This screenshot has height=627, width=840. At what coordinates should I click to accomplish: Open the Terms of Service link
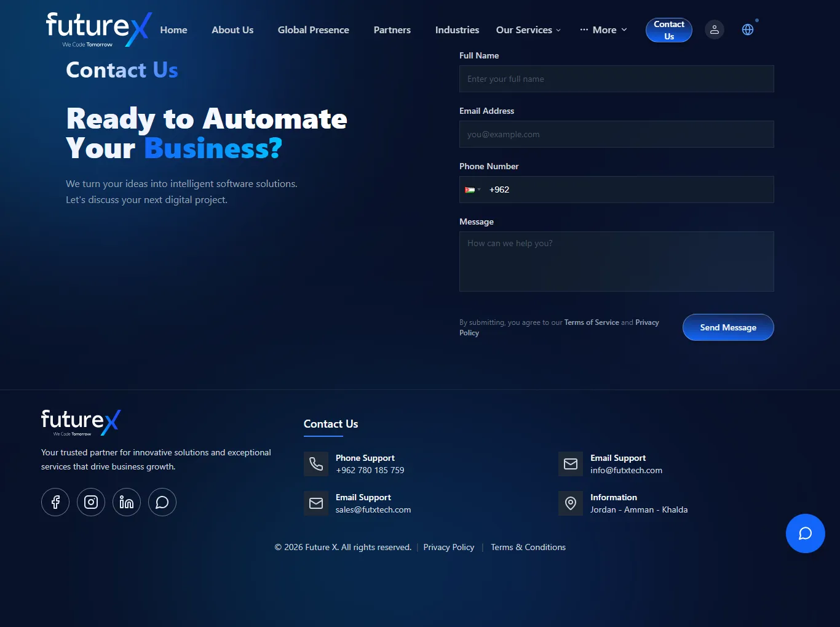pos(592,322)
